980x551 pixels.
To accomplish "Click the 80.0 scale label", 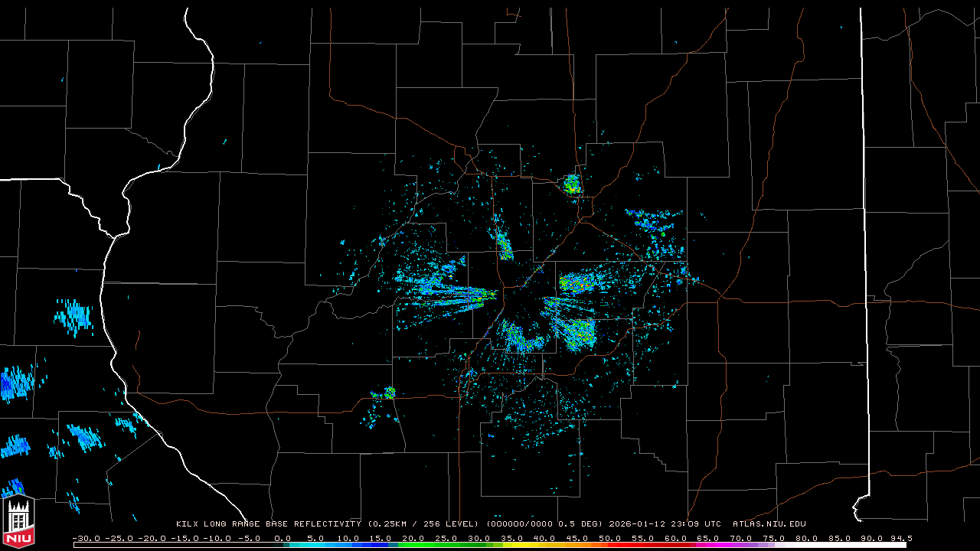I will (805, 538).
